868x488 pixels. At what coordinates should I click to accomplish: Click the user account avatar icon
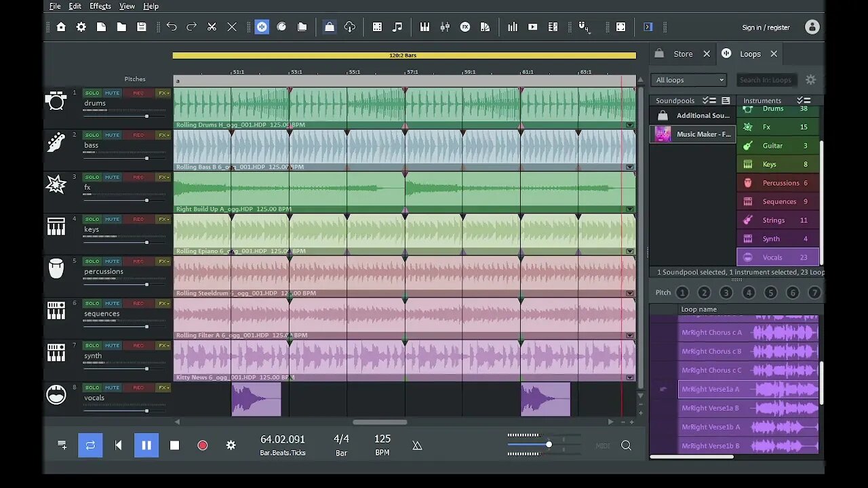coord(812,27)
